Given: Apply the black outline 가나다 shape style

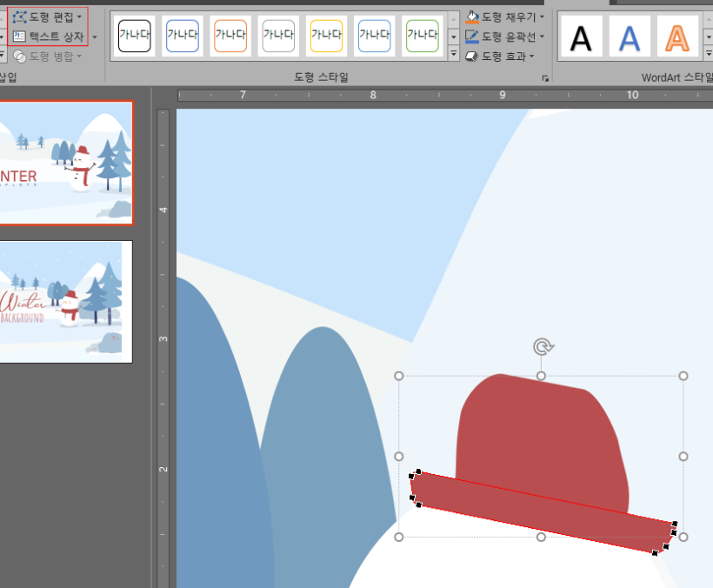Looking at the screenshot, I should coord(135,36).
